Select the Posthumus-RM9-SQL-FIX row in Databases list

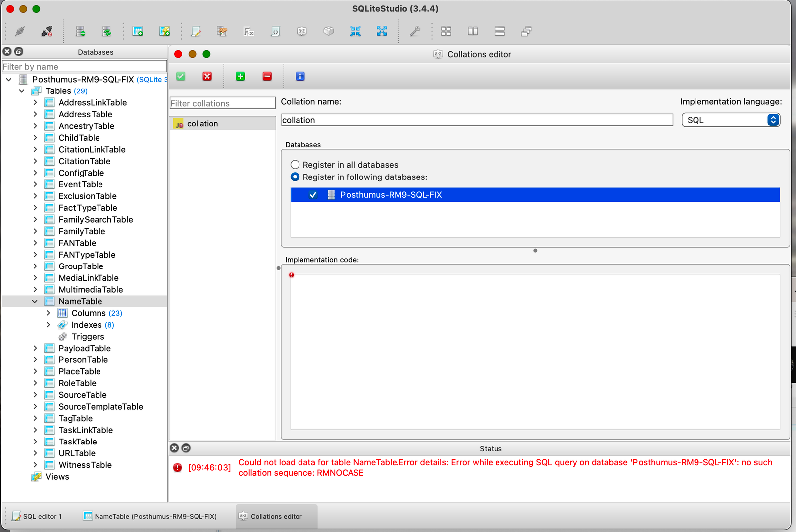point(535,195)
